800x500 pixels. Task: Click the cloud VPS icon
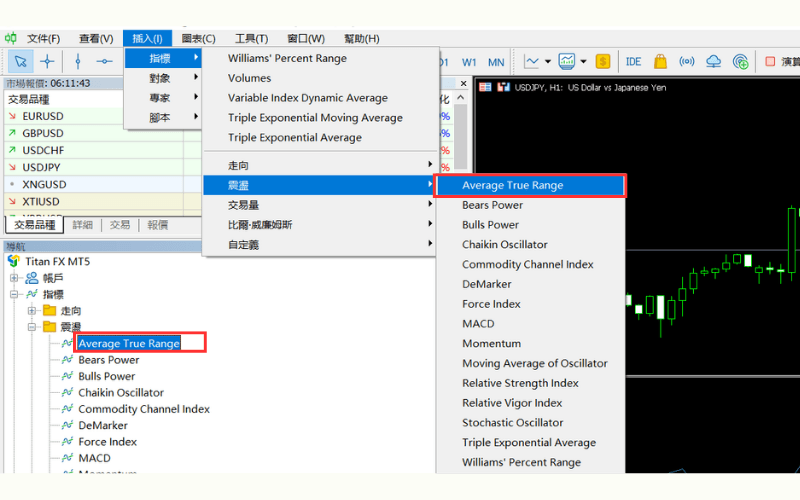coord(713,61)
